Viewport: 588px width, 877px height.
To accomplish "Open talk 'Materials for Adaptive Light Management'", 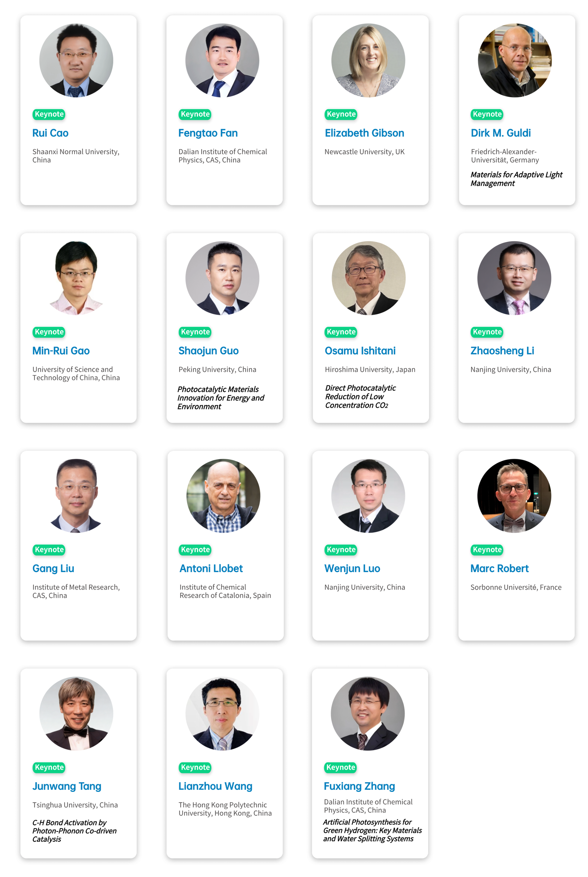I will click(x=516, y=179).
